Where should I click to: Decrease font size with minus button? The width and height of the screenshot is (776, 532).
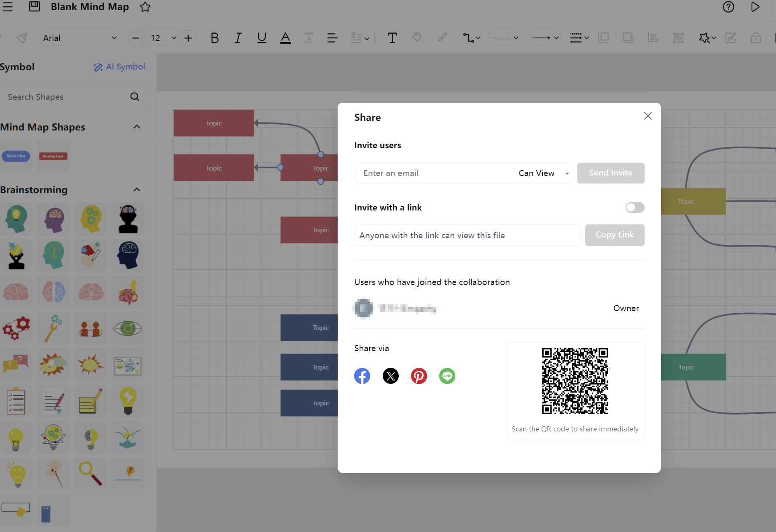tap(136, 38)
